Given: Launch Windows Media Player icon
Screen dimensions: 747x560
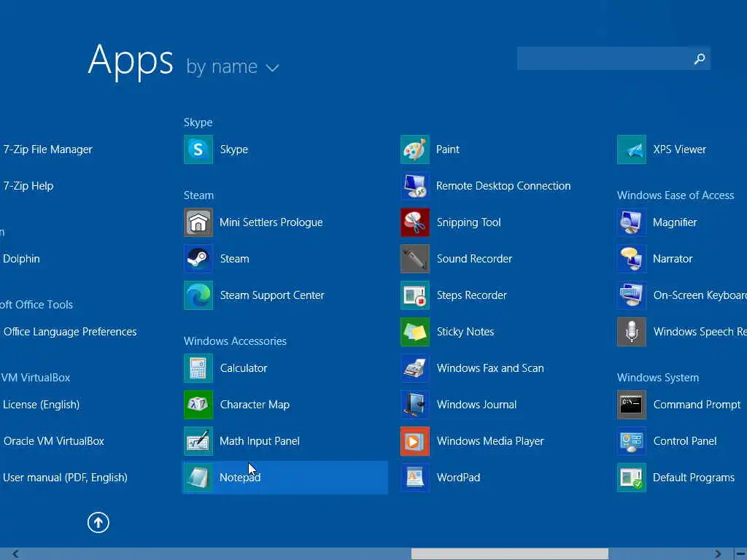Looking at the screenshot, I should [x=415, y=441].
